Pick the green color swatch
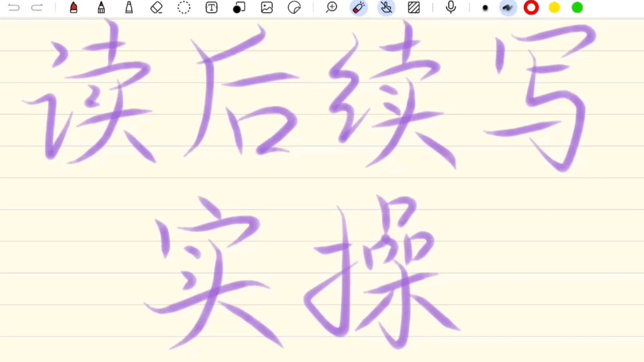644x362 pixels. (577, 8)
